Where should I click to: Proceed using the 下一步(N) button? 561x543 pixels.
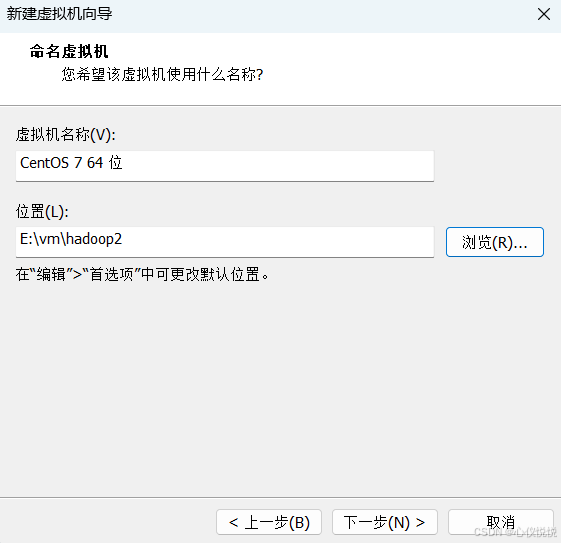click(x=385, y=522)
